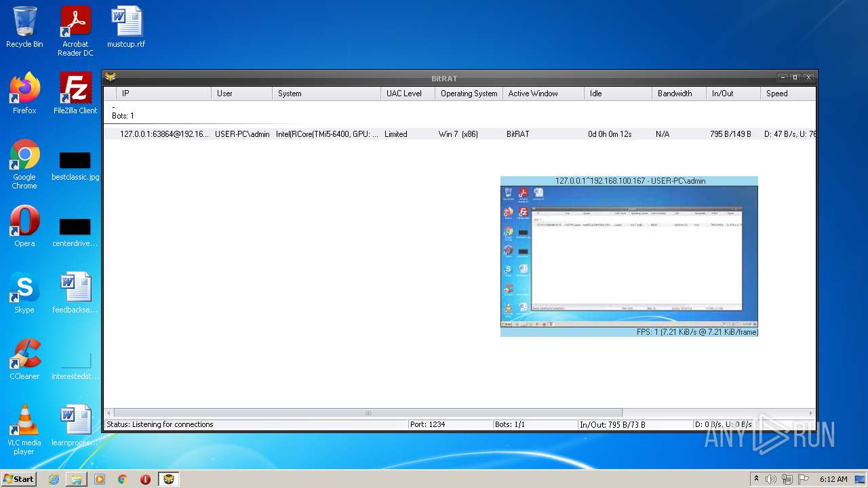Click the Bots: 1 group label

click(123, 116)
